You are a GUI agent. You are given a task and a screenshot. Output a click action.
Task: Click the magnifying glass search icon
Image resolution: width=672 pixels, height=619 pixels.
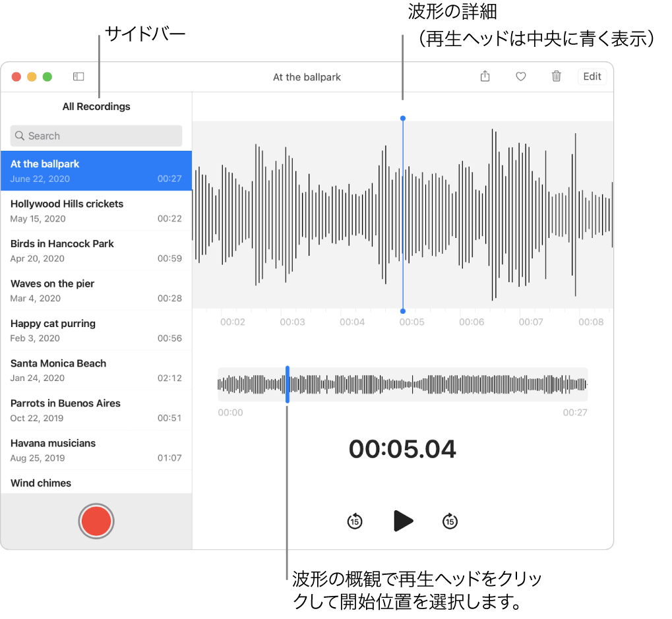pos(19,136)
